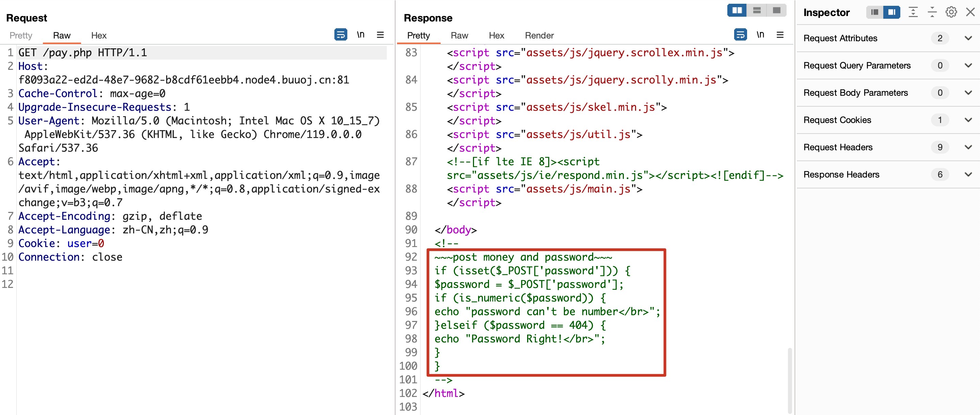This screenshot has height=415, width=980.
Task: Click the User-Agent header name
Action: coord(49,121)
